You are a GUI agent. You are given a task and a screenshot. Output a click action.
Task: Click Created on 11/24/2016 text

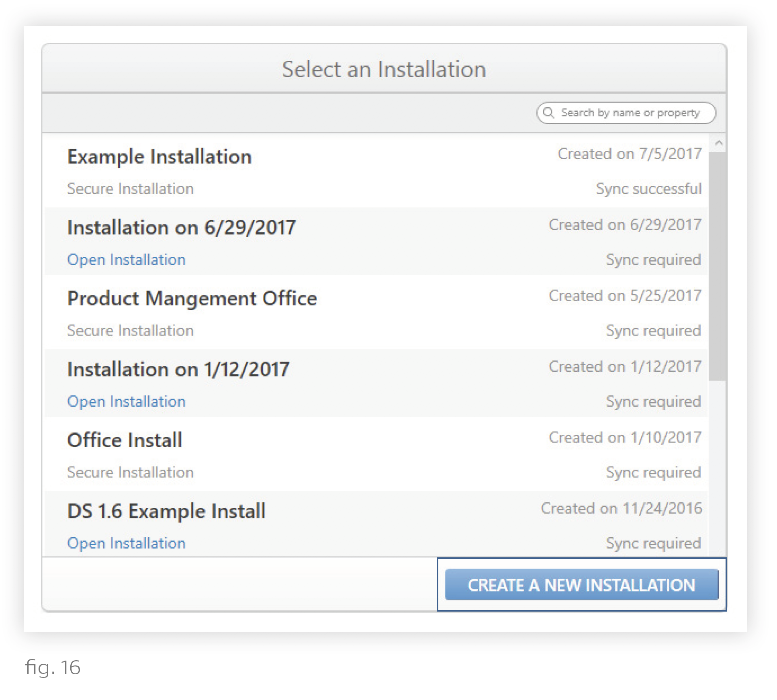pyautogui.click(x=622, y=508)
